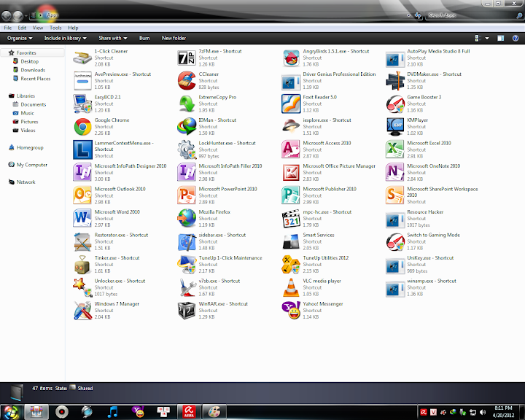The image size is (525, 420).
Task: Click the Foxit Reader 5.0 icon
Action: tap(291, 104)
